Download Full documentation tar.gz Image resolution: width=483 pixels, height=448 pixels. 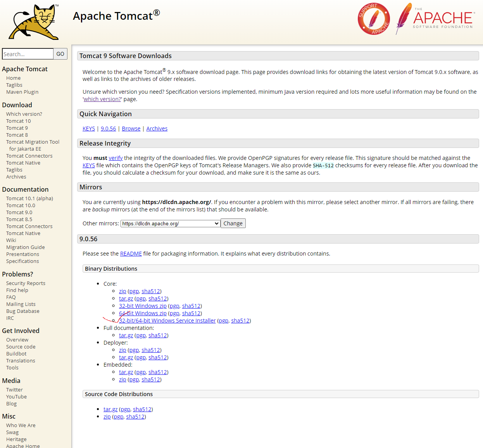pos(126,335)
